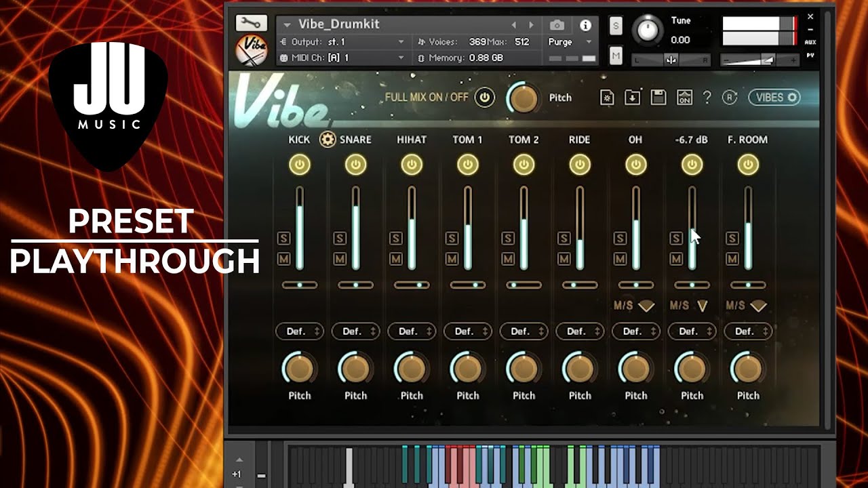Go to next instrument with right arrow

(531, 25)
